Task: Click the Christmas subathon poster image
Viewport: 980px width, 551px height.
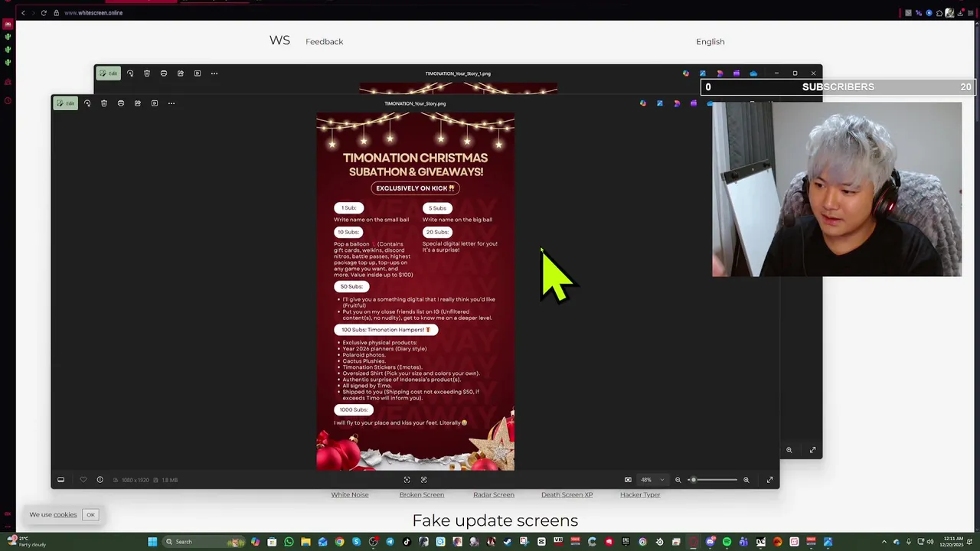Action: (x=416, y=292)
